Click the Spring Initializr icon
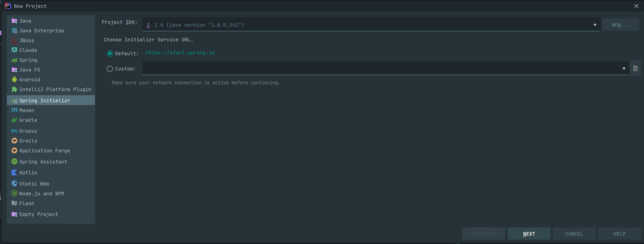The image size is (644, 244). point(14,101)
